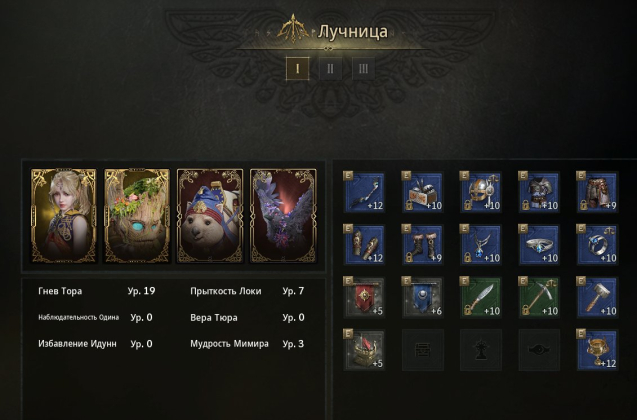Click the Гнев Тора skill entry
637x420 pixels.
(x=97, y=291)
